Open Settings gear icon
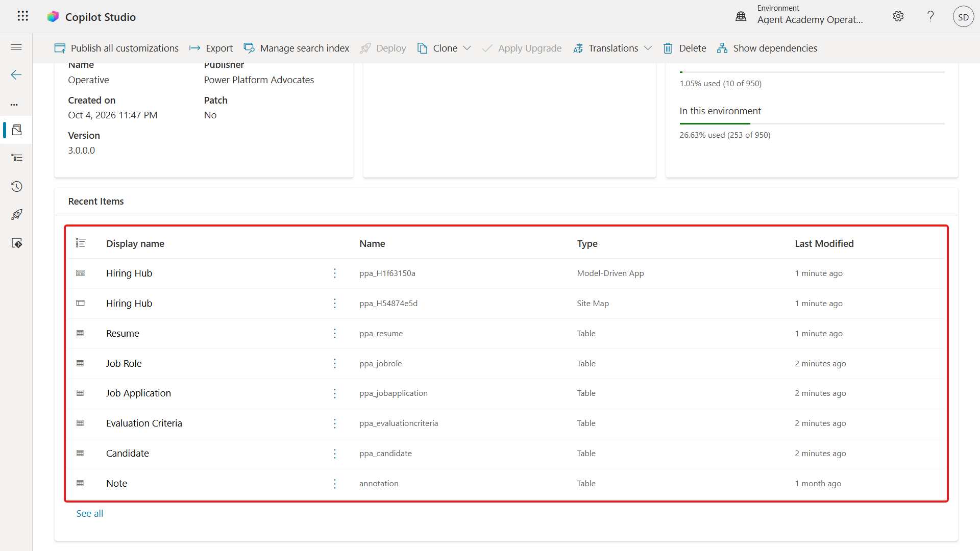 pyautogui.click(x=898, y=16)
